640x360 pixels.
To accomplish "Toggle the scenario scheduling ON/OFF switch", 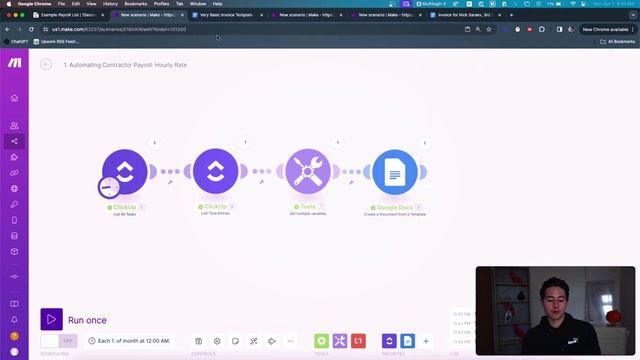I will coord(59,340).
